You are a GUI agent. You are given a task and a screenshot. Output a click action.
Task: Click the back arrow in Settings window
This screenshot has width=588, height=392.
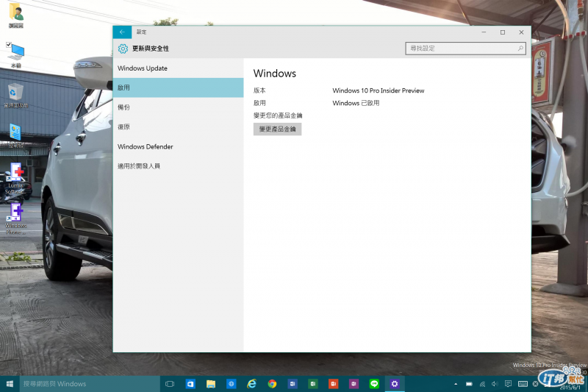tap(122, 32)
